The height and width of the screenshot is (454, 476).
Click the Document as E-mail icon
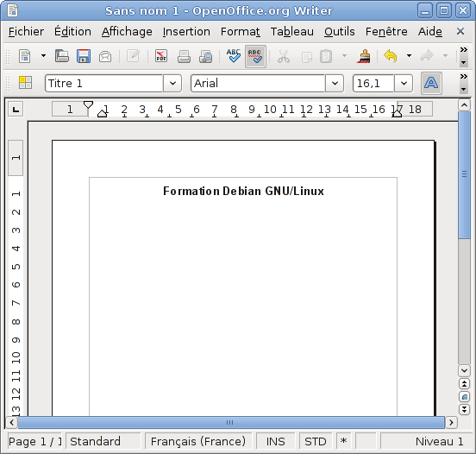(105, 56)
